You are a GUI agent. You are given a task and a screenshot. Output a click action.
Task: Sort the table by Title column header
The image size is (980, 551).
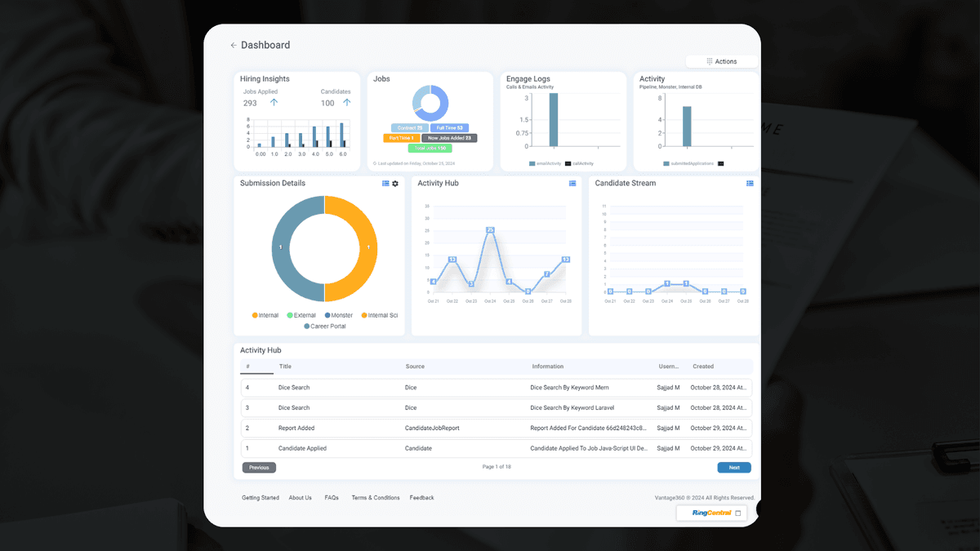click(285, 367)
